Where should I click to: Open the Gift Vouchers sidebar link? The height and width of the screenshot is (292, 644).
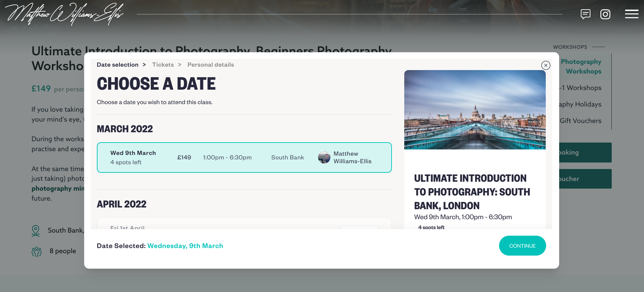(x=580, y=121)
